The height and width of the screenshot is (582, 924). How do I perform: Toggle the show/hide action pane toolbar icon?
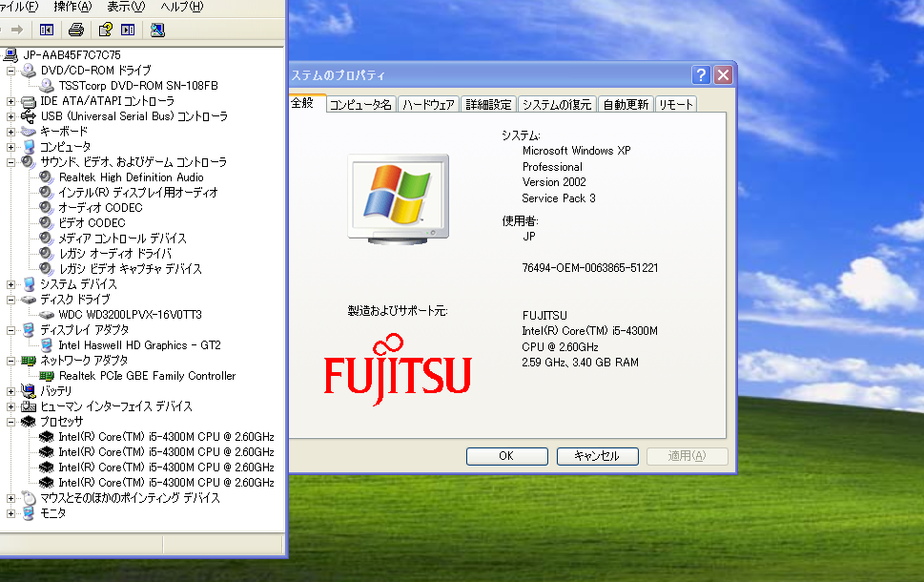tap(128, 30)
